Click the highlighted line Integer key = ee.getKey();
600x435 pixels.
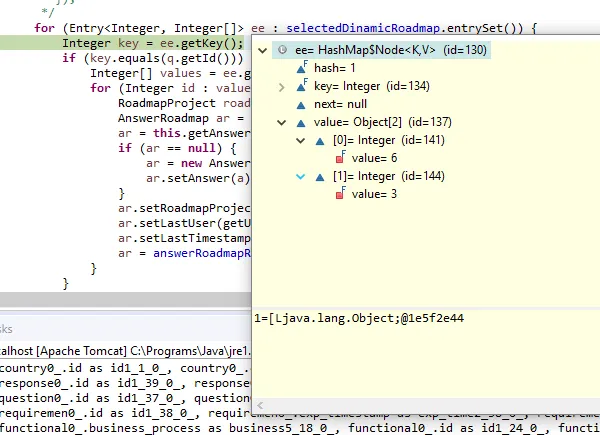pos(153,43)
